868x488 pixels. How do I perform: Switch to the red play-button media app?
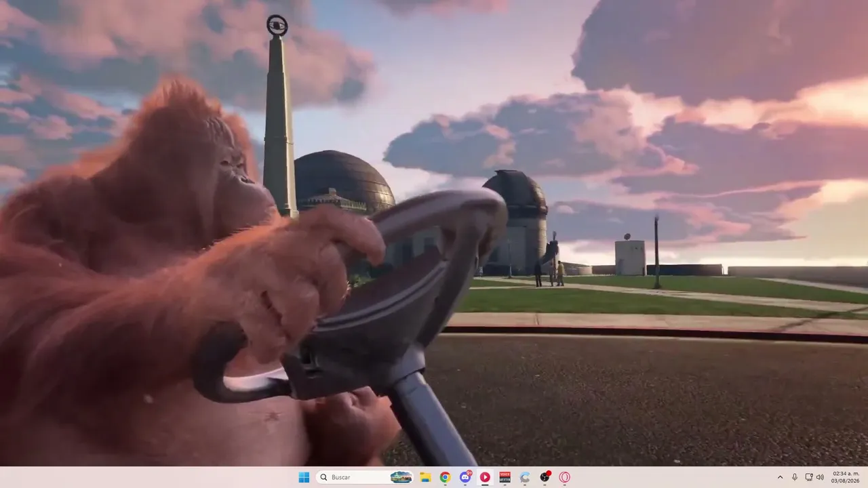pyautogui.click(x=485, y=477)
